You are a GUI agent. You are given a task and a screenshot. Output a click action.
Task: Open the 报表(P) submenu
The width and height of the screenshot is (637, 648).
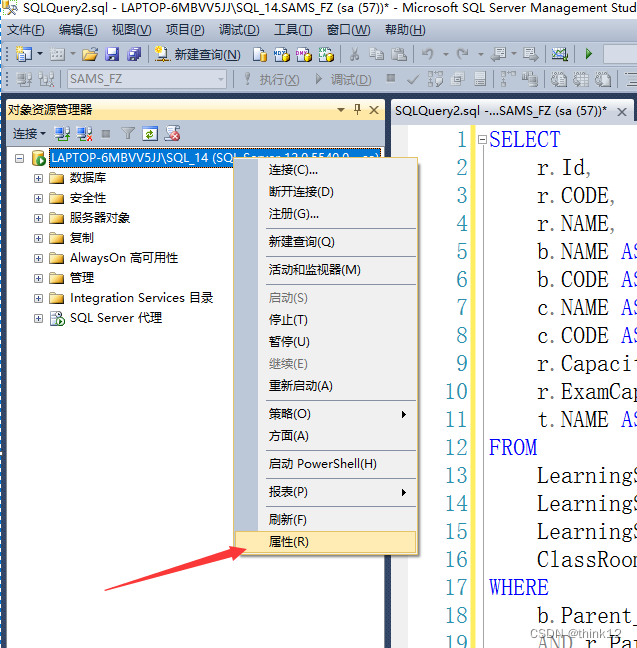point(326,492)
